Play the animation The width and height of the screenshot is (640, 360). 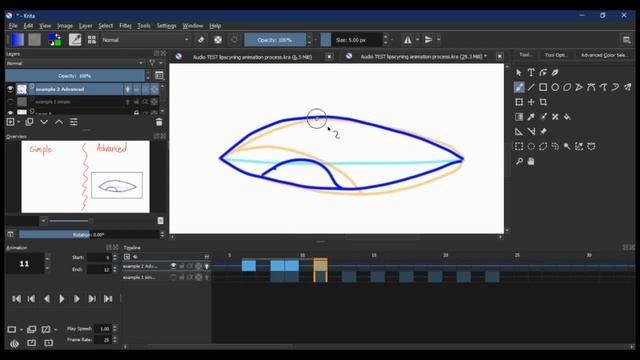61,299
